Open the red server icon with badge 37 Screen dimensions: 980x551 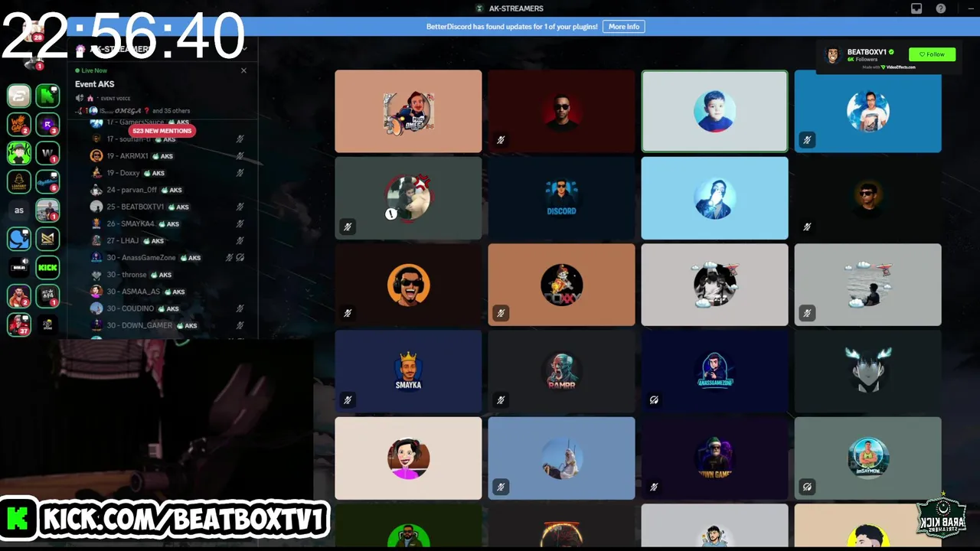tap(19, 324)
